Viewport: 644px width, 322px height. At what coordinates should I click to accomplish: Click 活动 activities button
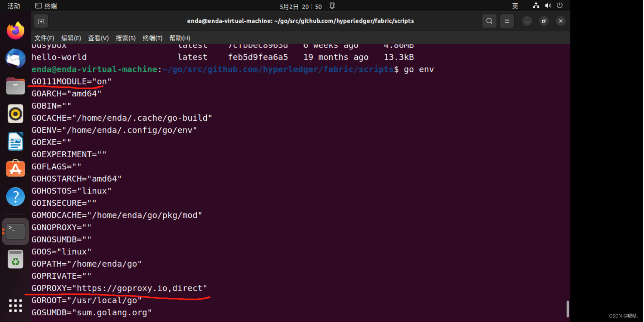tap(14, 6)
